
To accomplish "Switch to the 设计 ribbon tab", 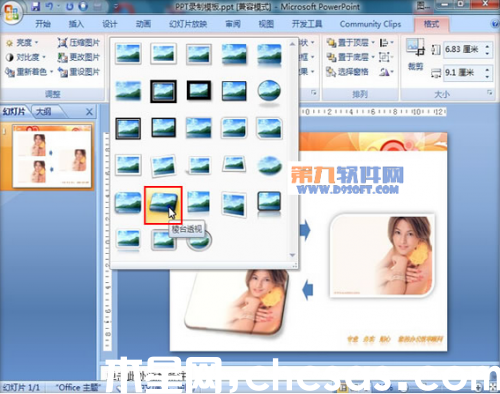I will click(110, 24).
